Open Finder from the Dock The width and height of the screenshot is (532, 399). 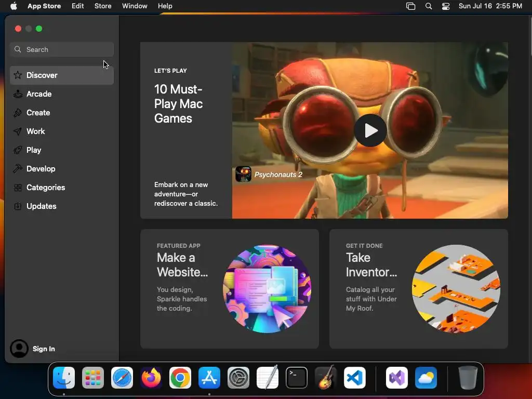[x=64, y=377]
